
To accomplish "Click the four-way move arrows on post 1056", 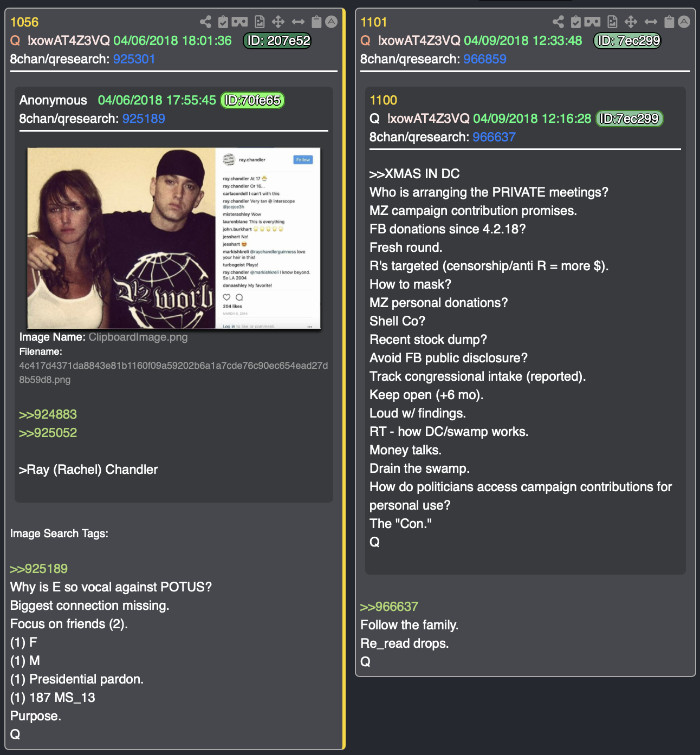I will click(278, 22).
